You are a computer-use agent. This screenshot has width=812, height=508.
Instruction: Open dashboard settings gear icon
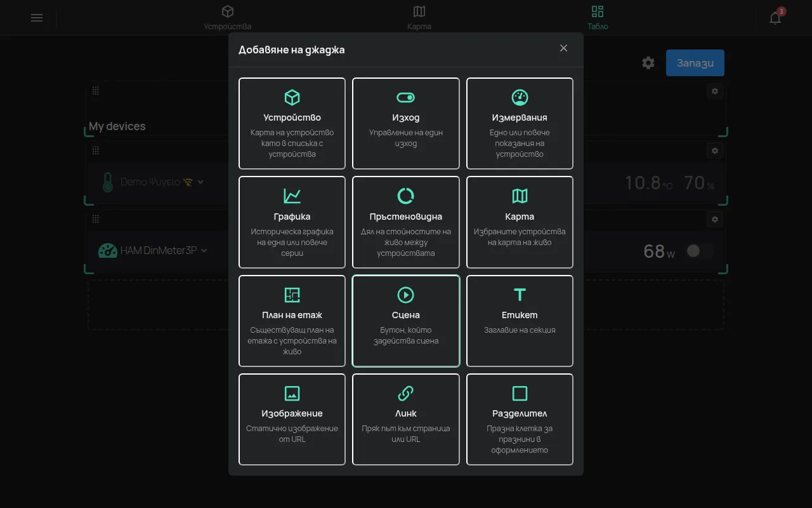coord(648,63)
